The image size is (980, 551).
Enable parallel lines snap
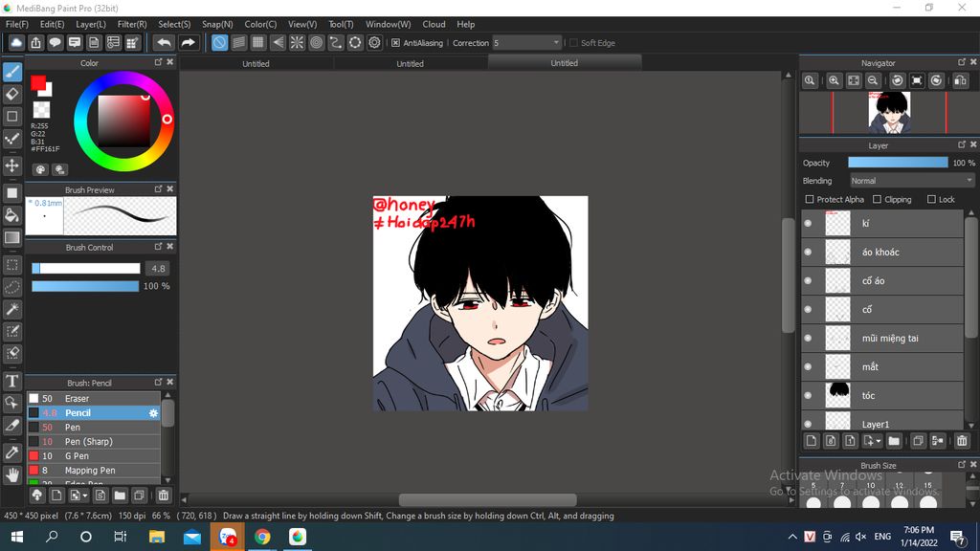pyautogui.click(x=238, y=42)
